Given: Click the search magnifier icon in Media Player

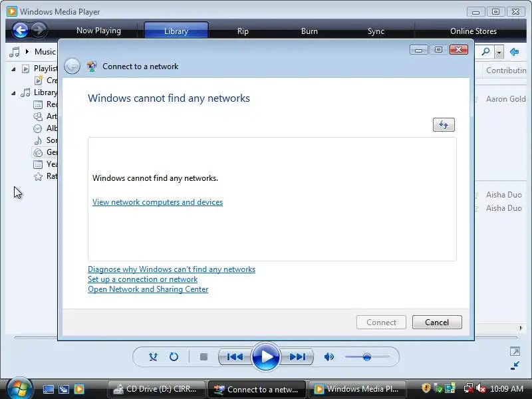Looking at the screenshot, I should tap(486, 52).
